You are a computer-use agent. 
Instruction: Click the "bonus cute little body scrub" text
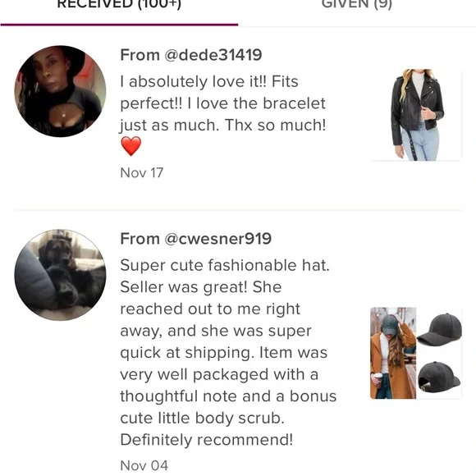228,407
